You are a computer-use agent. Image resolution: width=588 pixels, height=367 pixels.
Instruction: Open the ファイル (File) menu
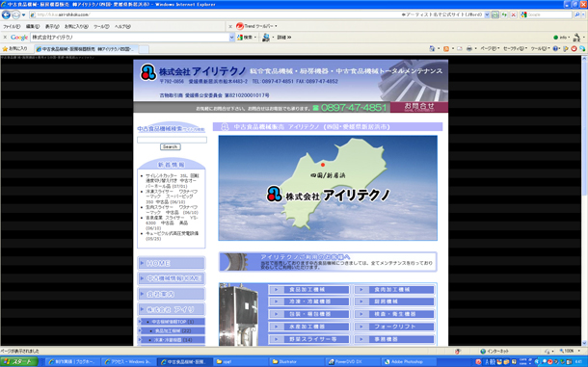[x=12, y=27]
